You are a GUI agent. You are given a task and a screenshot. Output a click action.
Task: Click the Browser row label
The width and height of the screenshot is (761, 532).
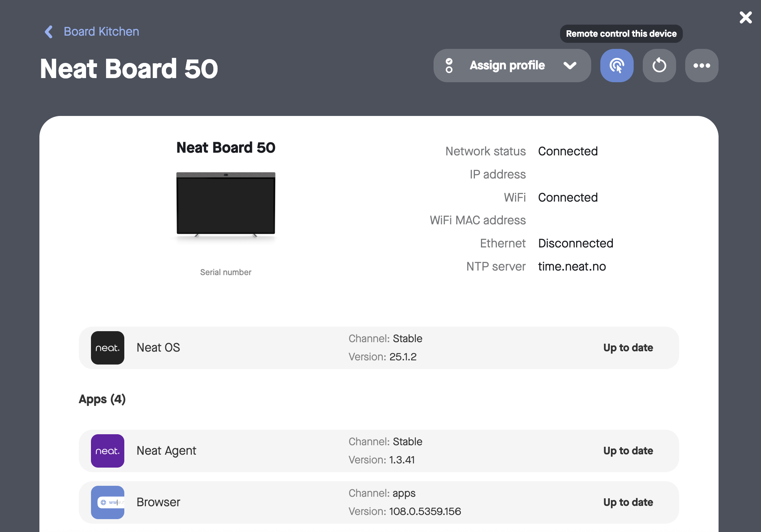(x=158, y=502)
